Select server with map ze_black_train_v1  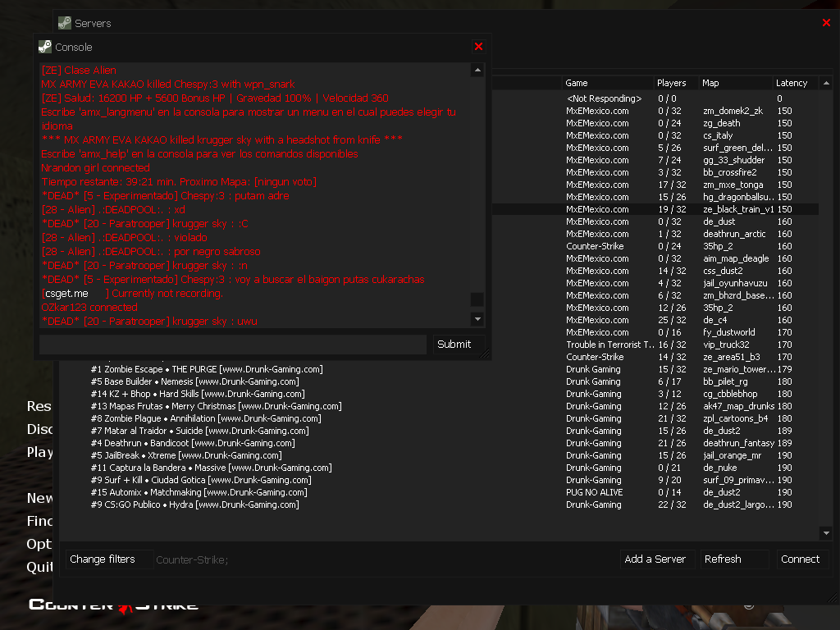pos(655,209)
